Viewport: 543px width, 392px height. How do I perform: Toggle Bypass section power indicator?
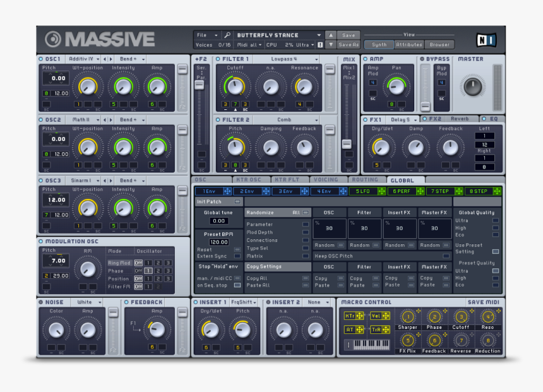422,59
